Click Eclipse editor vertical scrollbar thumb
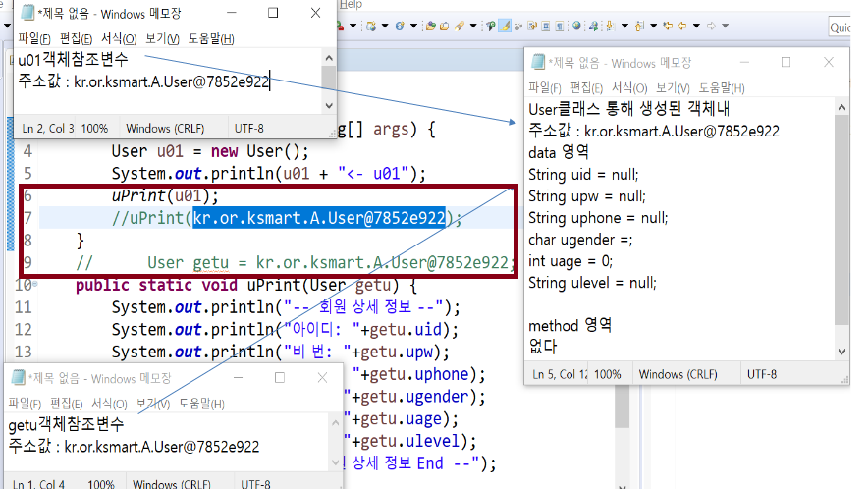The height and width of the screenshot is (489, 868). [x=623, y=407]
